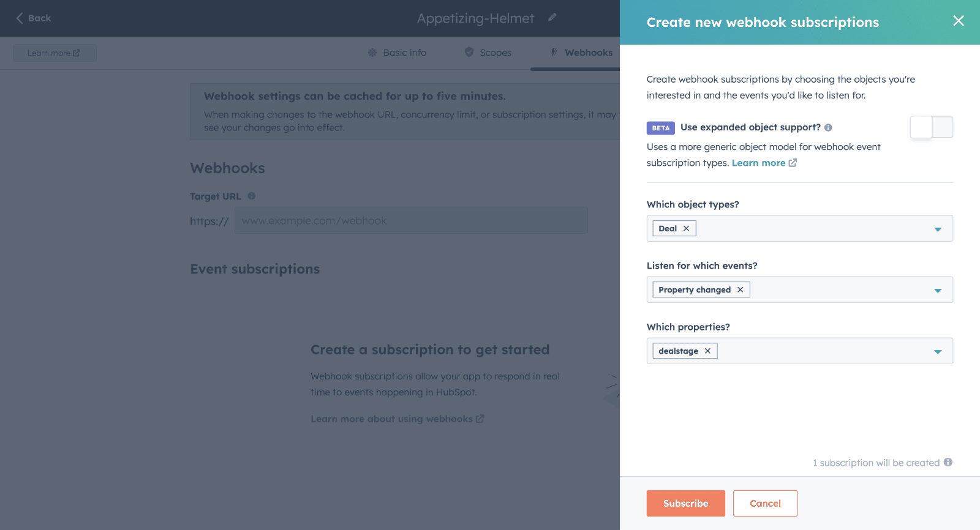This screenshot has height=530, width=980.
Task: Remove the Property changed tag
Action: tap(740, 289)
